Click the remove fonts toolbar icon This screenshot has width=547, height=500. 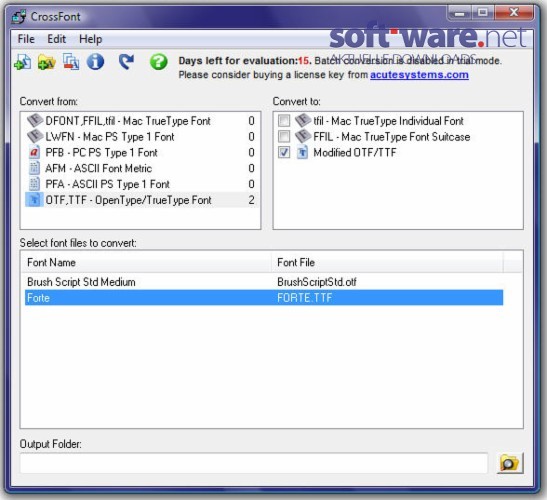click(71, 62)
